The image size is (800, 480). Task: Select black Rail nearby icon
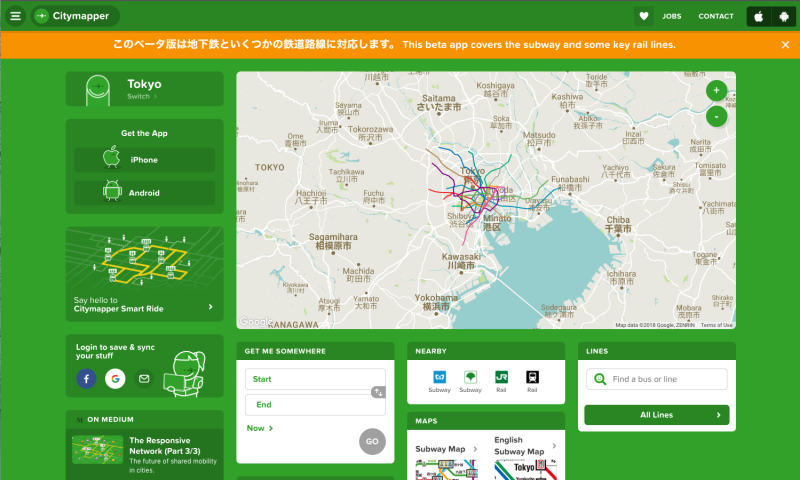(532, 382)
